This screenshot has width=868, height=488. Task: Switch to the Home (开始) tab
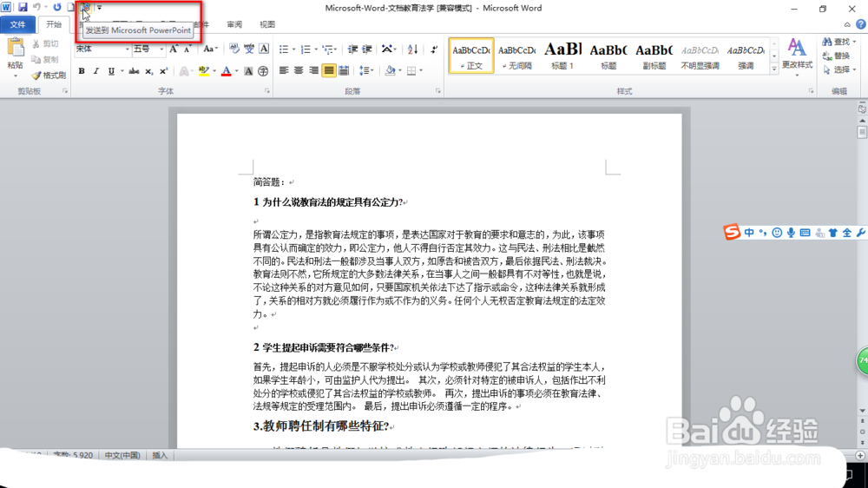(54, 24)
